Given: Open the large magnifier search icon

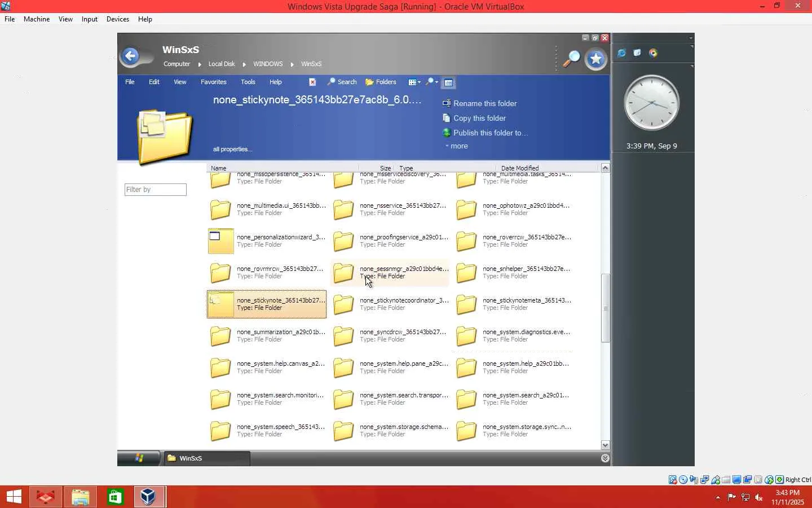Looking at the screenshot, I should (571, 59).
